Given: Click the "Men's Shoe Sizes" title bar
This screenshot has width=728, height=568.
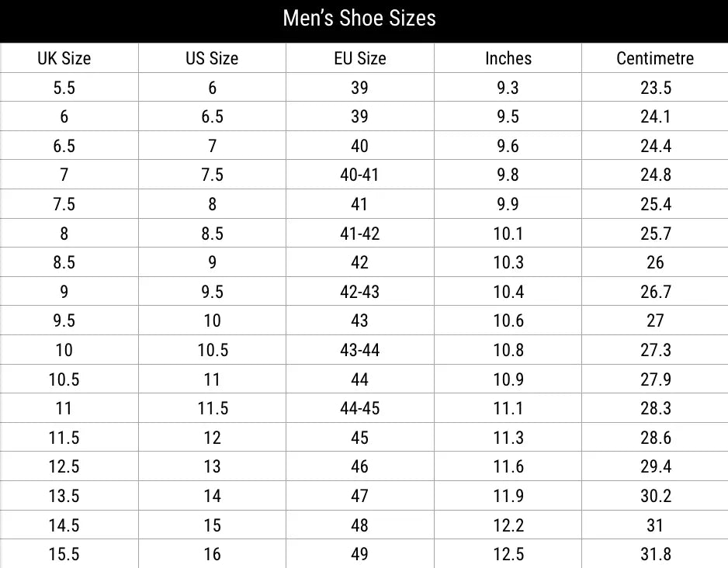Looking at the screenshot, I should pos(359,19).
